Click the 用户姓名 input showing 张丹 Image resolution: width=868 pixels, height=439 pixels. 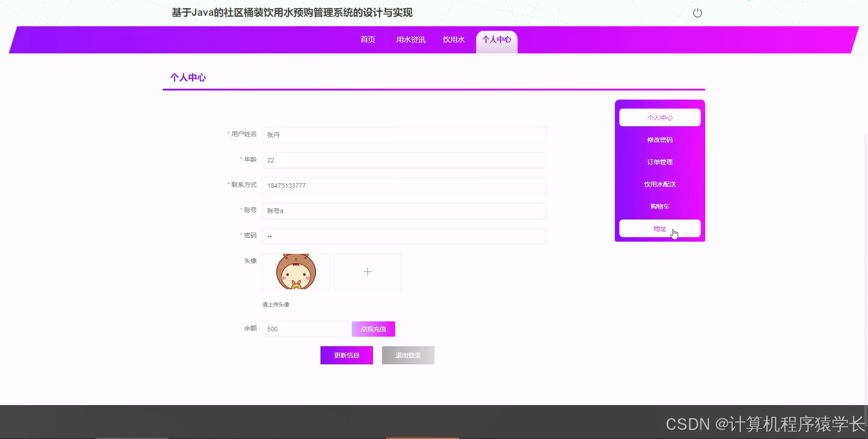click(x=404, y=135)
